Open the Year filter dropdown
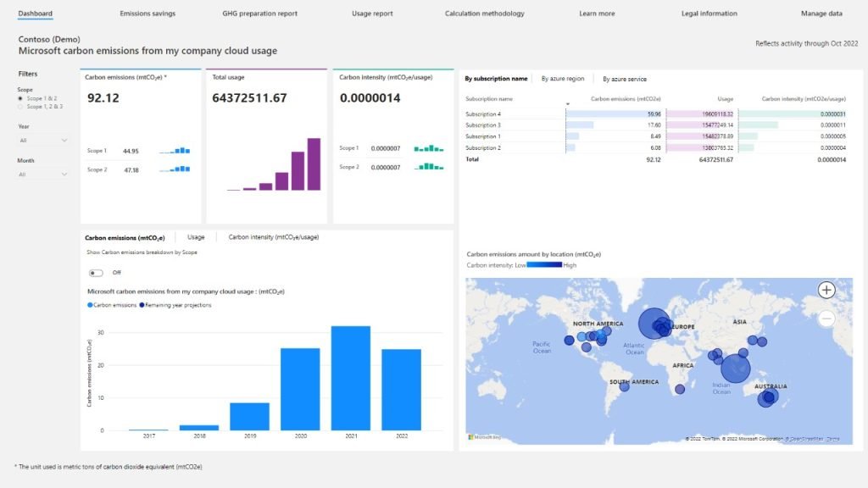Screen dimensions: 868x488 [42, 141]
